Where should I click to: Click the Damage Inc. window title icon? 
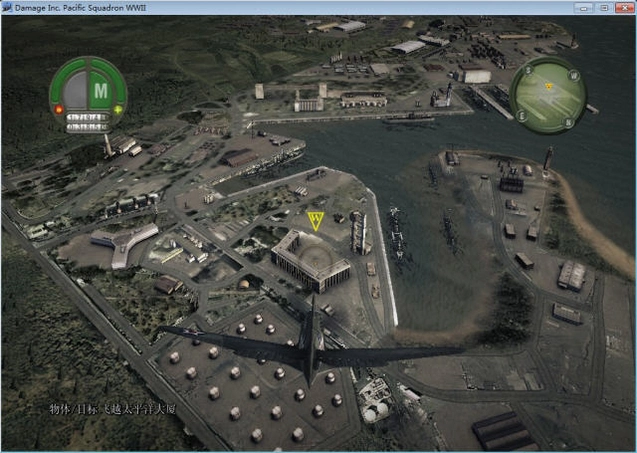(7, 7)
